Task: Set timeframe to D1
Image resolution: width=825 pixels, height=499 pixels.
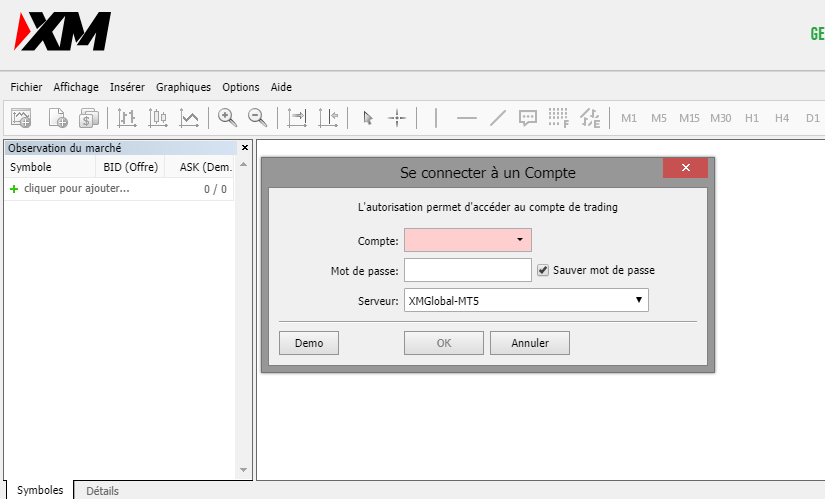Action: (813, 118)
